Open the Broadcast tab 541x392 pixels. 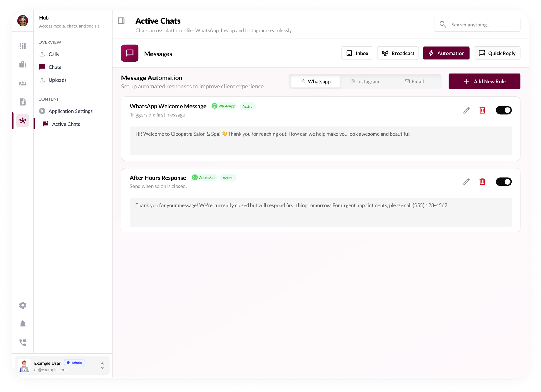point(398,53)
